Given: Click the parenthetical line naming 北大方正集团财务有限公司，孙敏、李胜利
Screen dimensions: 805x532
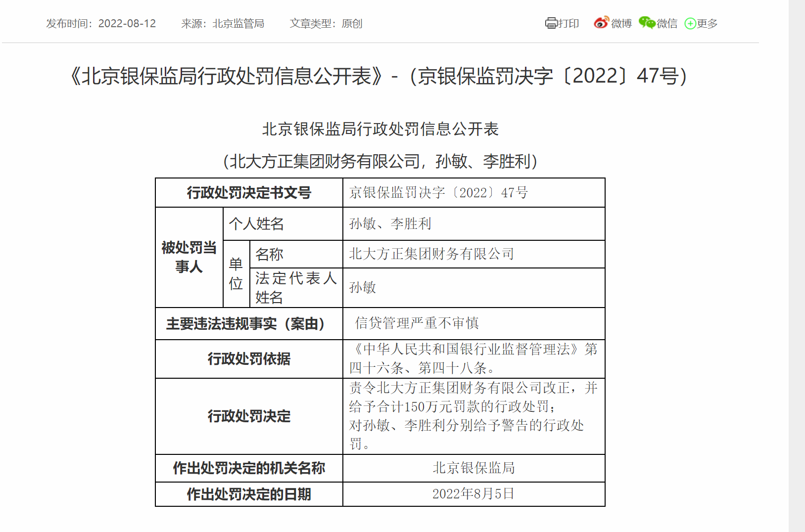Looking at the screenshot, I should (x=380, y=161).
